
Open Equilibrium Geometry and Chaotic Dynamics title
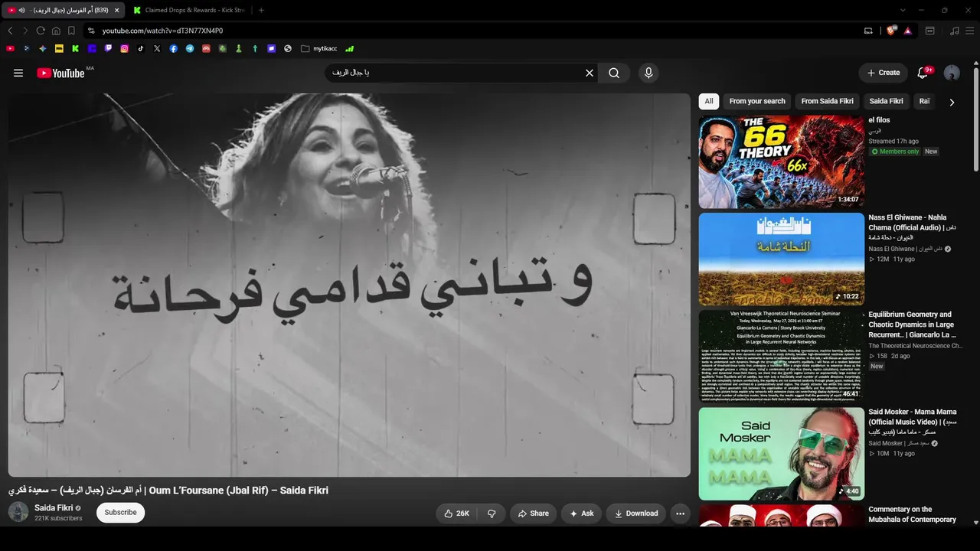coord(912,324)
